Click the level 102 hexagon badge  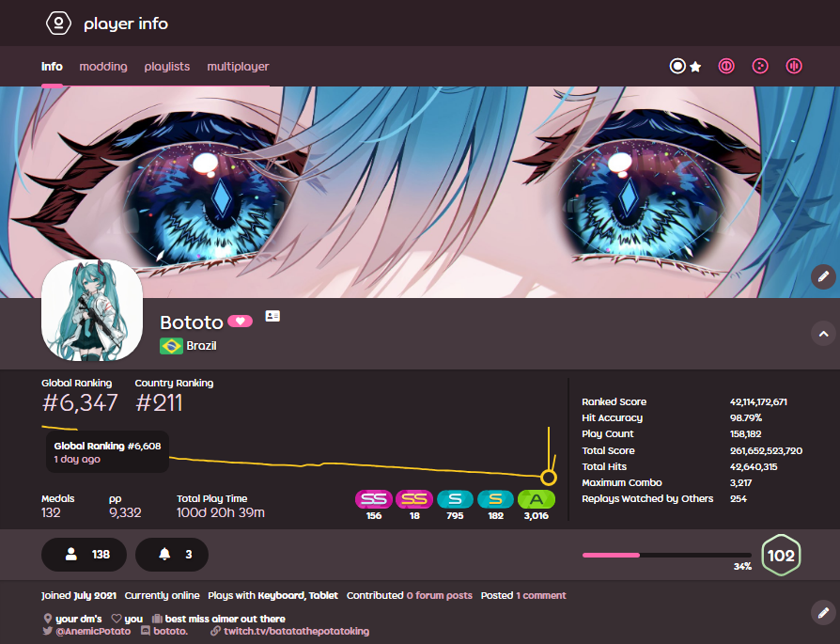tap(781, 555)
